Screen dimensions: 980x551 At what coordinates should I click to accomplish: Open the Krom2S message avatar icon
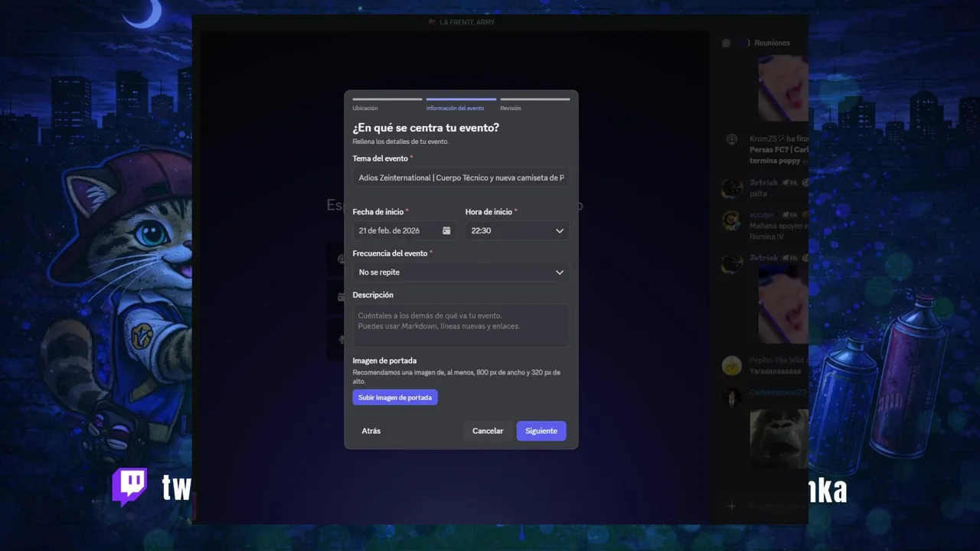pyautogui.click(x=732, y=139)
